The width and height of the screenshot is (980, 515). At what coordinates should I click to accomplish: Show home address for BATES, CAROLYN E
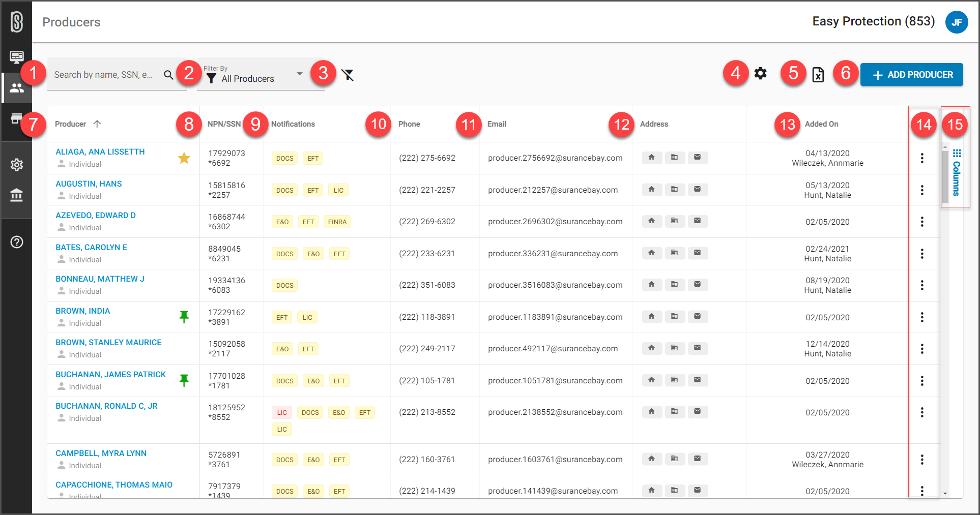(x=652, y=253)
